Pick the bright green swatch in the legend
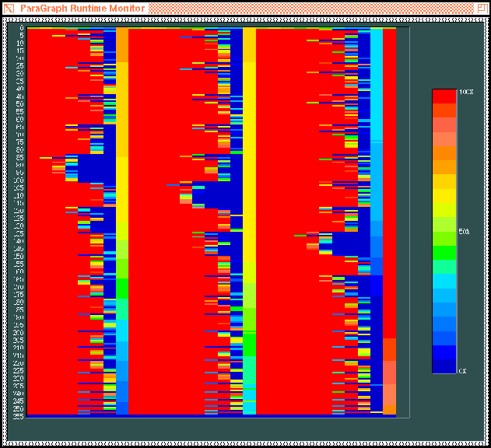Screen dimensions: 491x448 click(444, 252)
